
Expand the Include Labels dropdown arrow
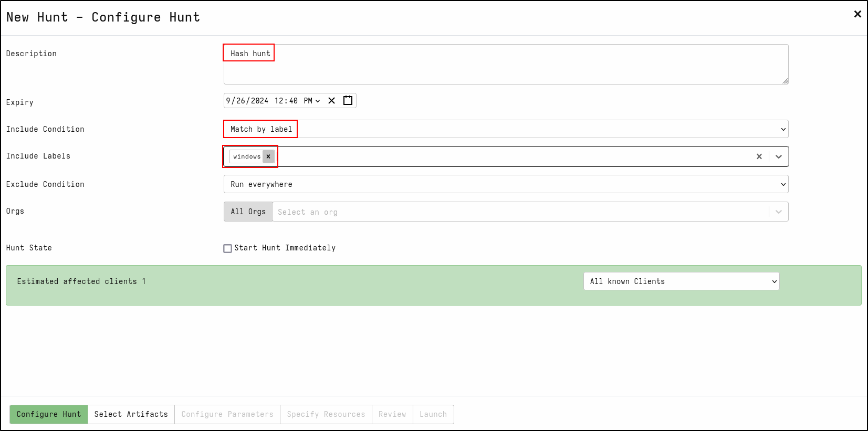[x=779, y=156]
